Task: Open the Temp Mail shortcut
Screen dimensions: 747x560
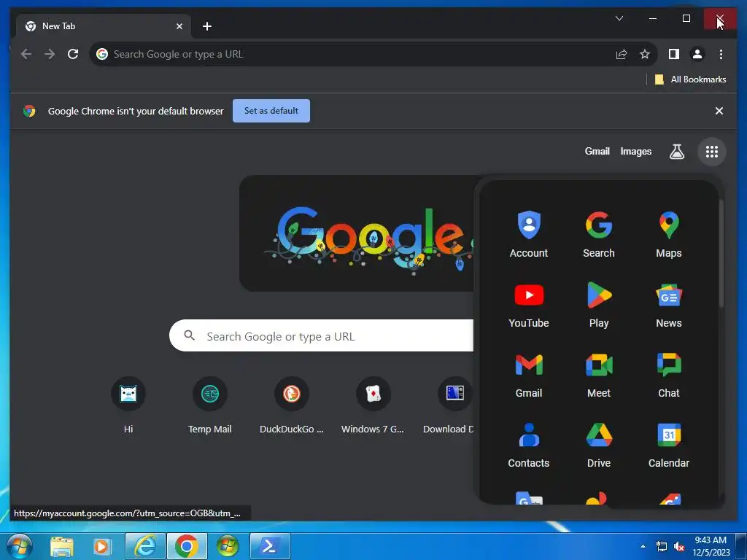Action: coord(209,405)
